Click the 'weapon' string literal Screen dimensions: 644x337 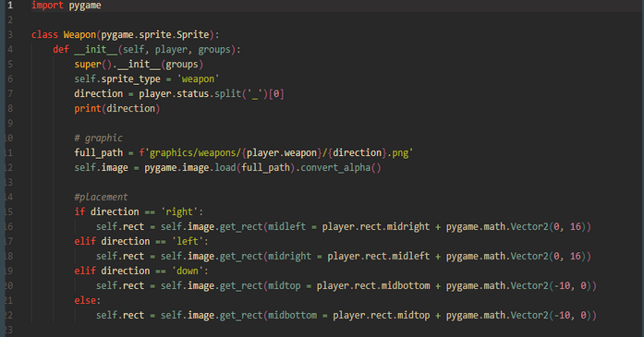tap(198, 79)
